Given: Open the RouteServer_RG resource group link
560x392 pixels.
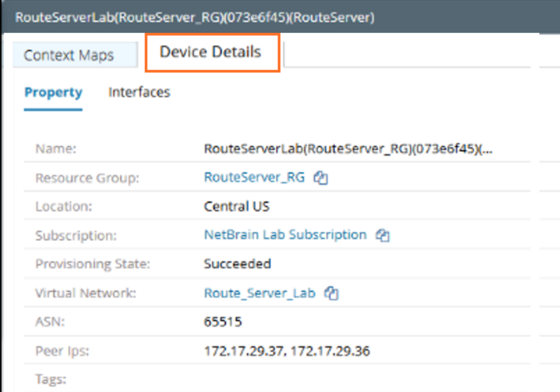Looking at the screenshot, I should [254, 178].
